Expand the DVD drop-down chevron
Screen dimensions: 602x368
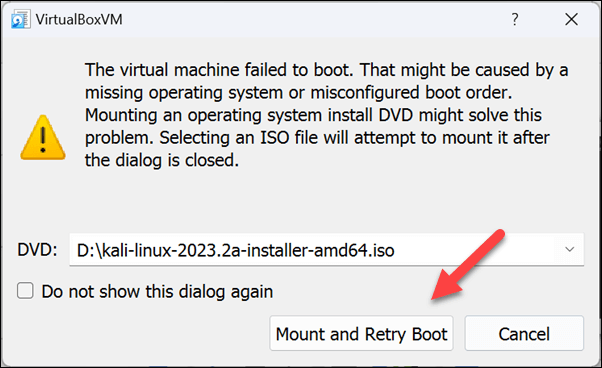570,249
